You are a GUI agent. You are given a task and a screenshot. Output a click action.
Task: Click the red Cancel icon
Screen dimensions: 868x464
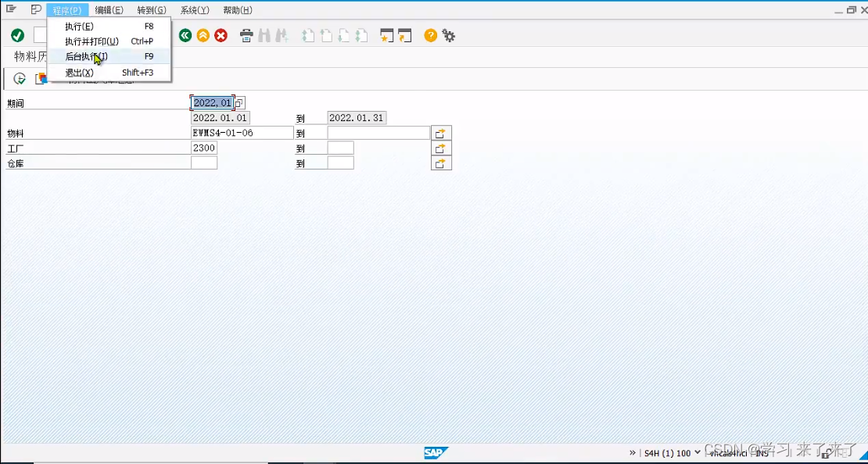coord(221,35)
